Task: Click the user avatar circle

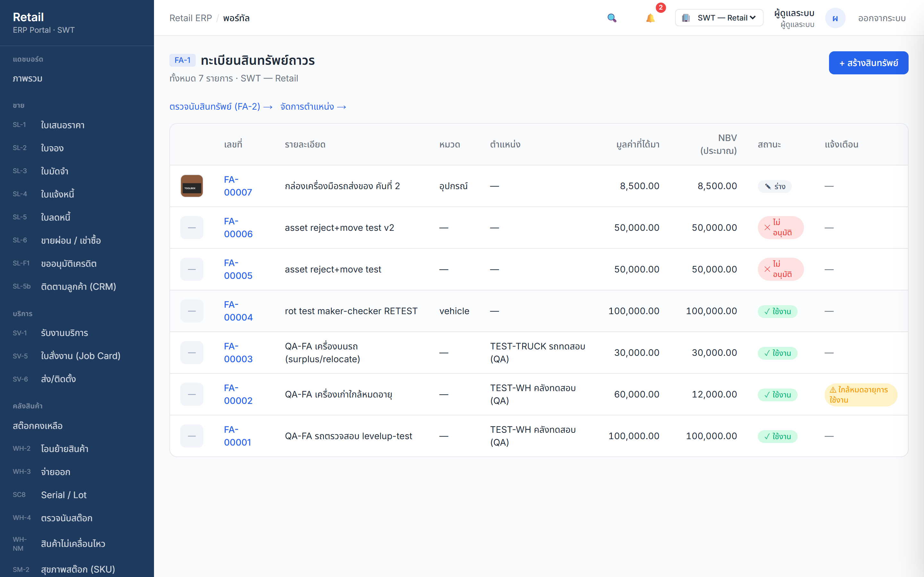Action: (835, 18)
